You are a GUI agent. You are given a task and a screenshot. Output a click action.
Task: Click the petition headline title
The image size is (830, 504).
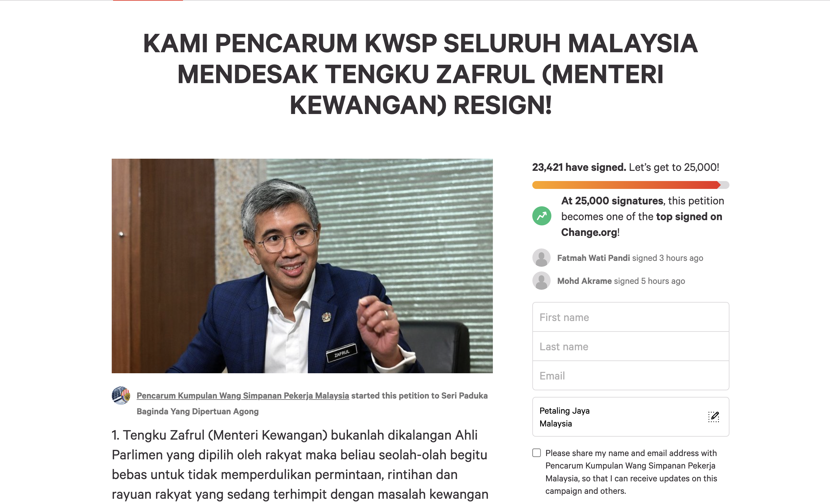tap(420, 74)
